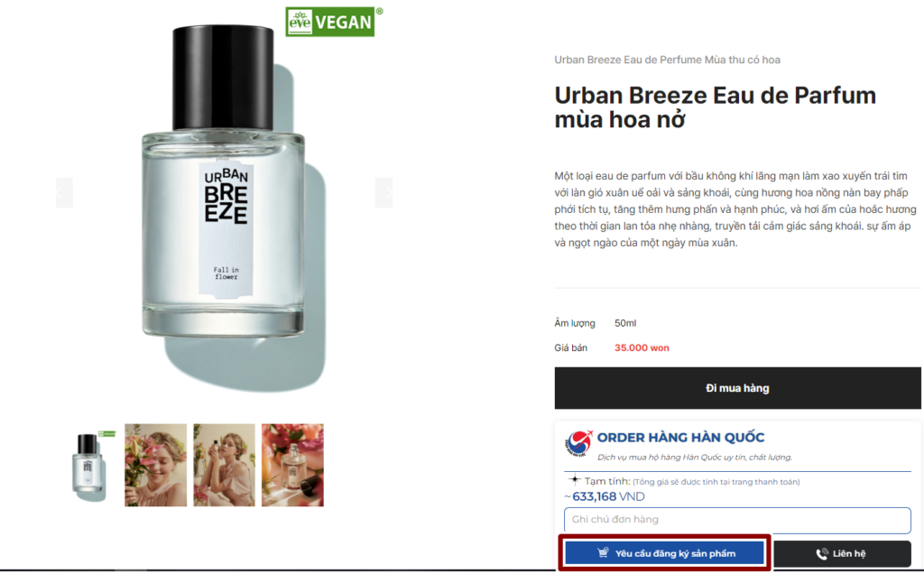The image size is (924, 574).
Task: Select thumbnail of woman holding perfume bottle
Action: click(x=224, y=465)
